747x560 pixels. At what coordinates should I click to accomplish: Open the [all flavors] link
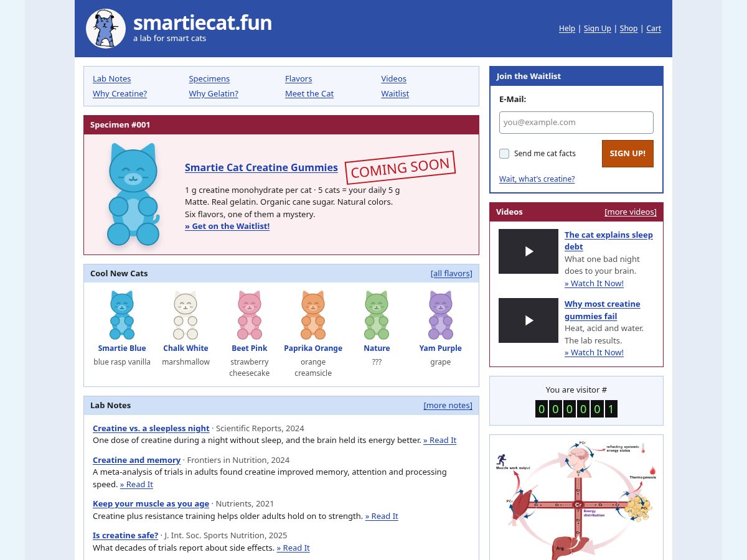point(451,274)
